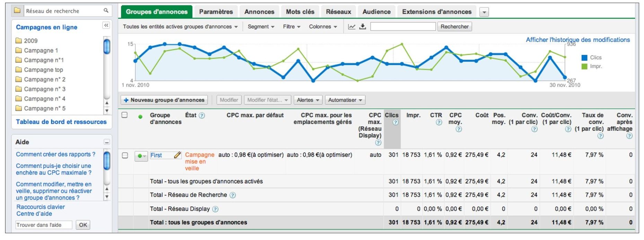Open the Segment dropdown menu

click(261, 27)
